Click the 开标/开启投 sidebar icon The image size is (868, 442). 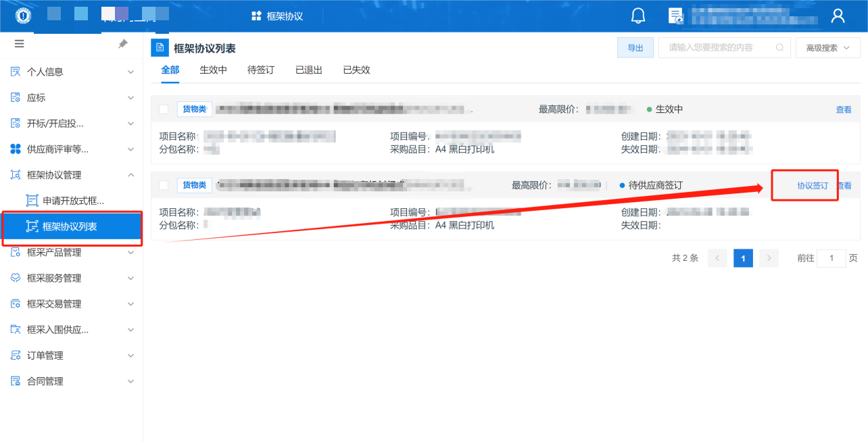(16, 123)
